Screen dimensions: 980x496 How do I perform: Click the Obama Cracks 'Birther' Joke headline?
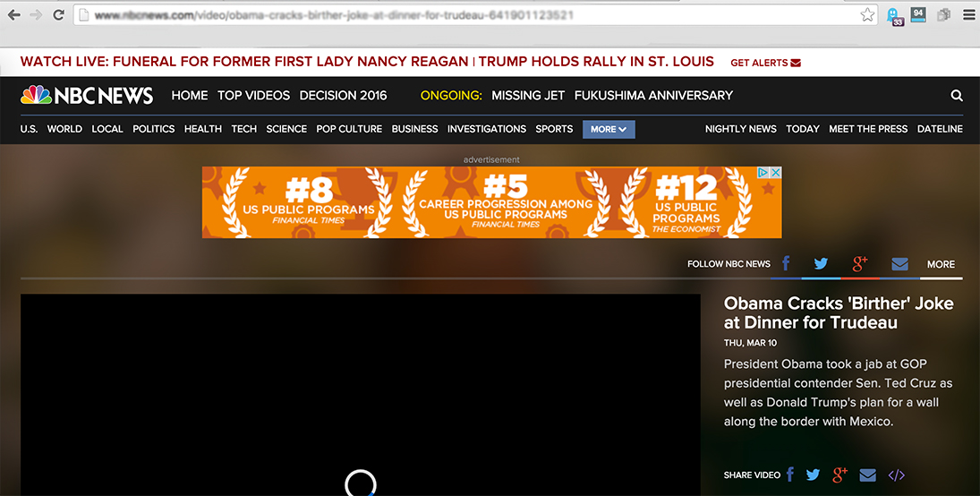[839, 312]
